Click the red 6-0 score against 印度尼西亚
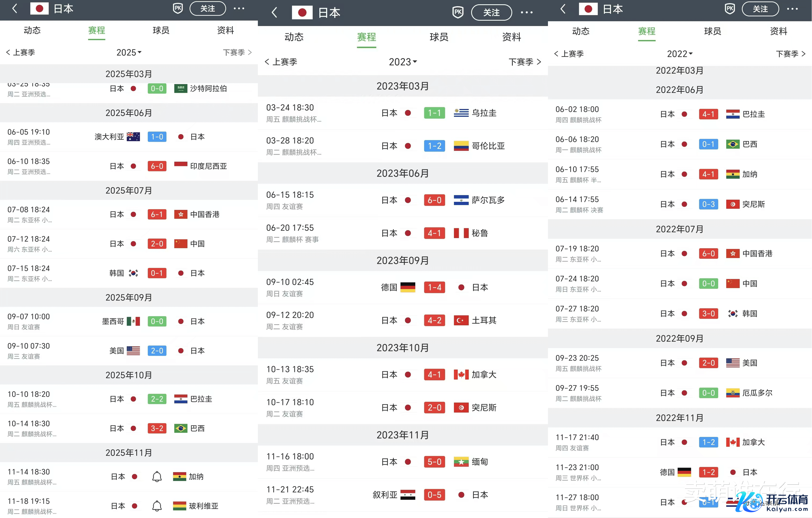The height and width of the screenshot is (518, 812). click(157, 166)
